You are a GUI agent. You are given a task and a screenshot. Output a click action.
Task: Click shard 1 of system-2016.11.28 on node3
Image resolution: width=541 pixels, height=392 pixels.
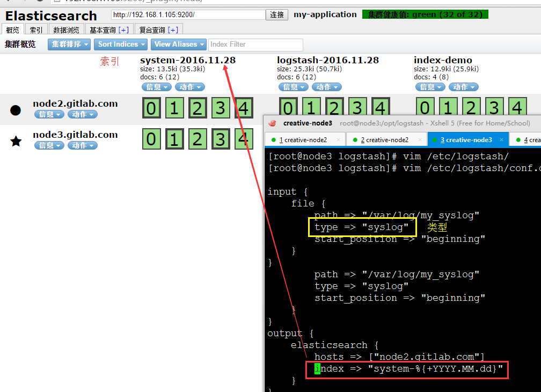click(x=174, y=139)
